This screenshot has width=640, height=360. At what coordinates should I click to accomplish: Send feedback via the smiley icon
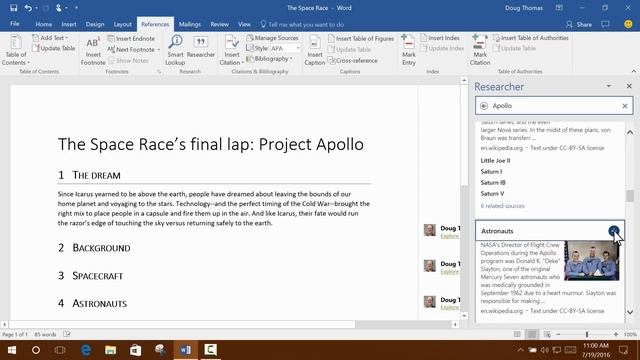(x=629, y=24)
